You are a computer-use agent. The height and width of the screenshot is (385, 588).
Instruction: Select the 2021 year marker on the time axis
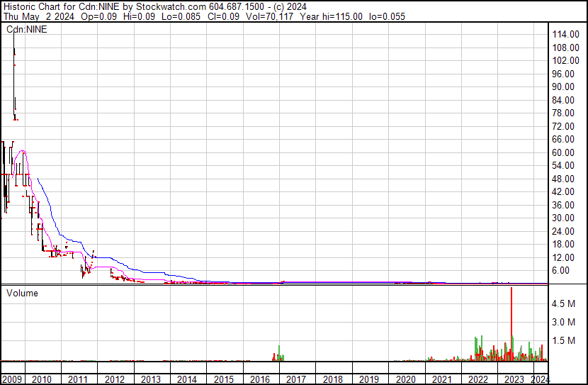(441, 379)
